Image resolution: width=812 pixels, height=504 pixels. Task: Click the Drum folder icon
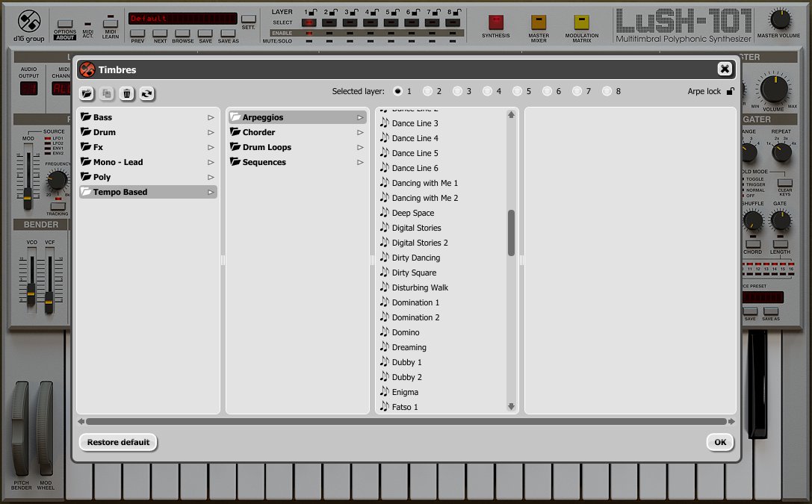click(86, 132)
